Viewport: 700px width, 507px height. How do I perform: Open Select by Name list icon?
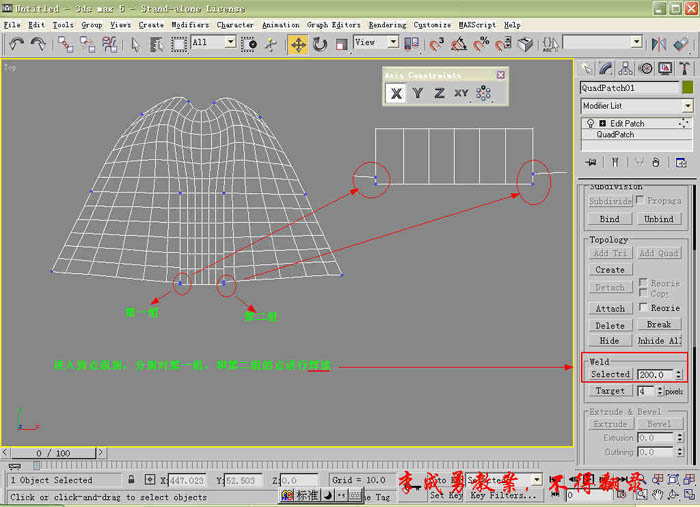156,44
